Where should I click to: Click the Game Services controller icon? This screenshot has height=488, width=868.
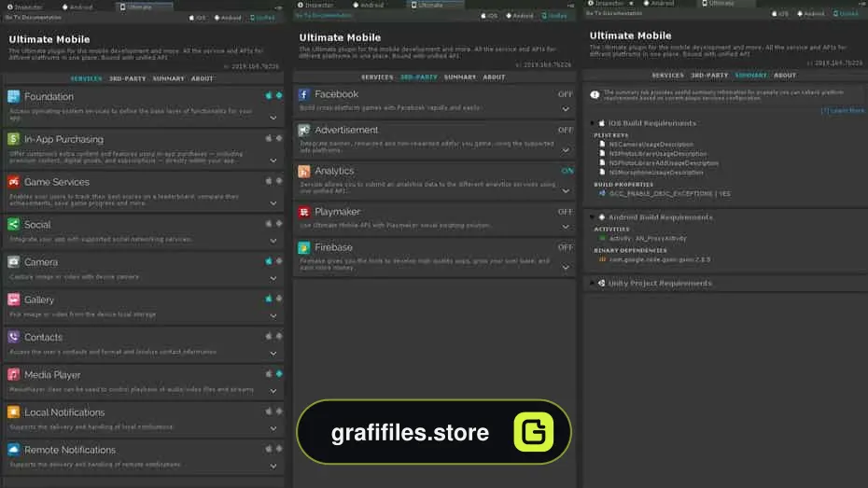click(x=14, y=181)
